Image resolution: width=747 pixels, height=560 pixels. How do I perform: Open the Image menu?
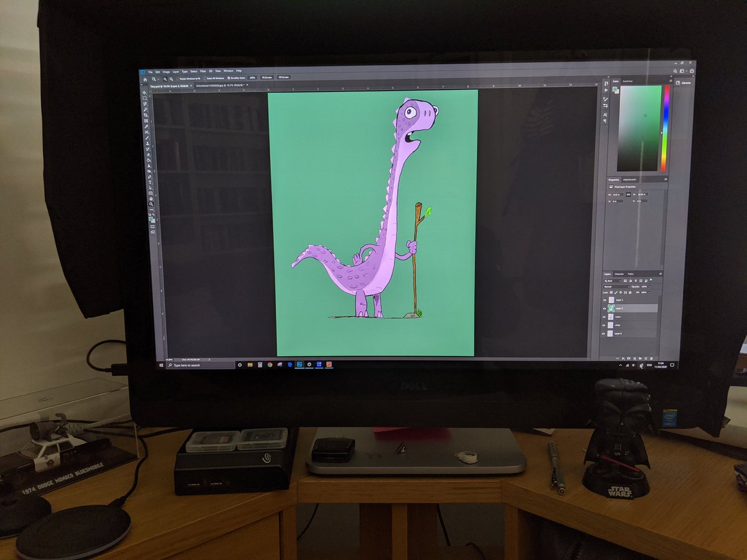(x=166, y=72)
